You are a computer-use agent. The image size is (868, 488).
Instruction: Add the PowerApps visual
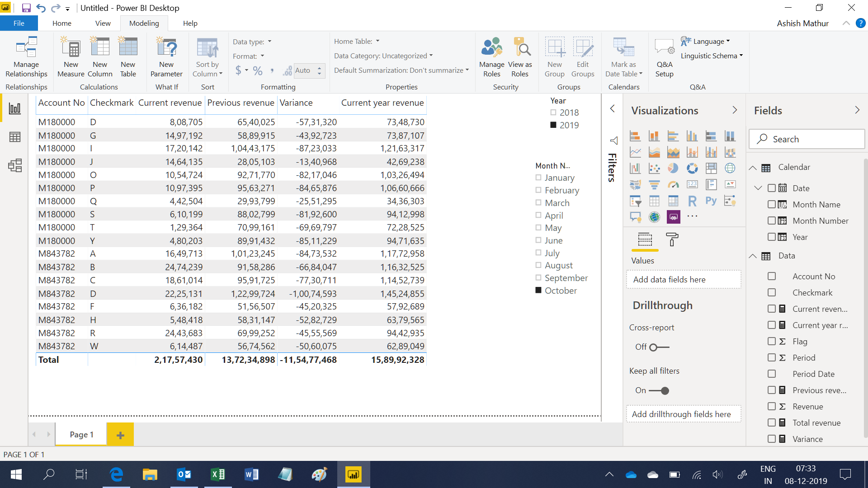(673, 217)
